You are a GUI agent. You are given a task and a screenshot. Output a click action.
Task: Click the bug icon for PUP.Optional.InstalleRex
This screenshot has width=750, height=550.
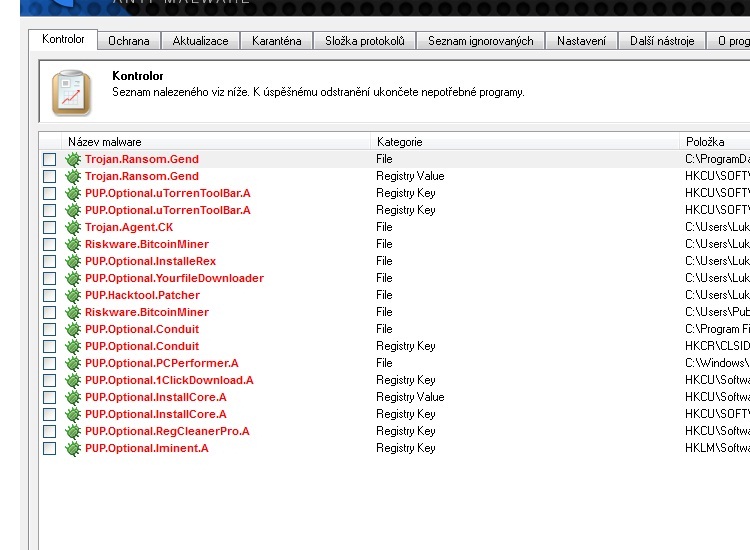point(73,261)
